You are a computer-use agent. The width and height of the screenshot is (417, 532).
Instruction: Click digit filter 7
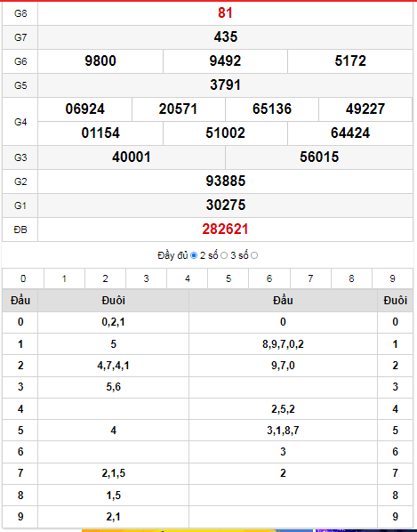[310, 278]
